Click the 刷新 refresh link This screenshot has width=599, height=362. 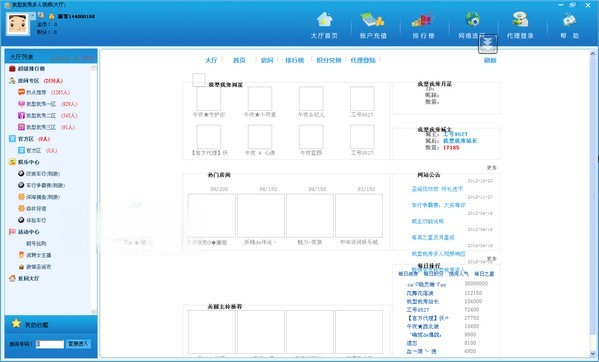pyautogui.click(x=490, y=60)
